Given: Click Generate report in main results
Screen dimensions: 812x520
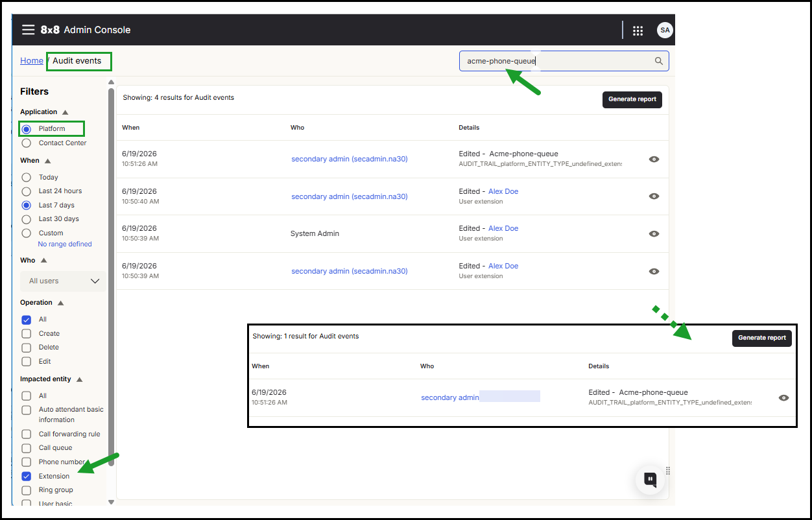Looking at the screenshot, I should 632,99.
